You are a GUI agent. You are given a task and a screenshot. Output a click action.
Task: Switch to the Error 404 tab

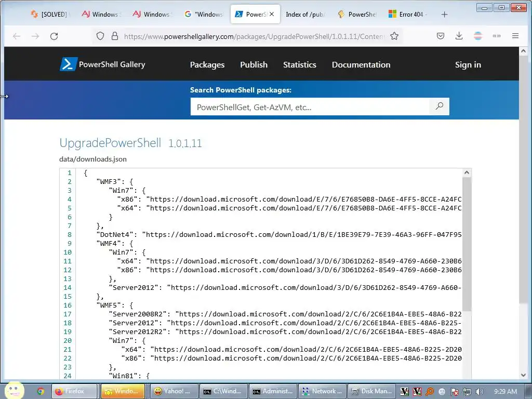tap(408, 14)
